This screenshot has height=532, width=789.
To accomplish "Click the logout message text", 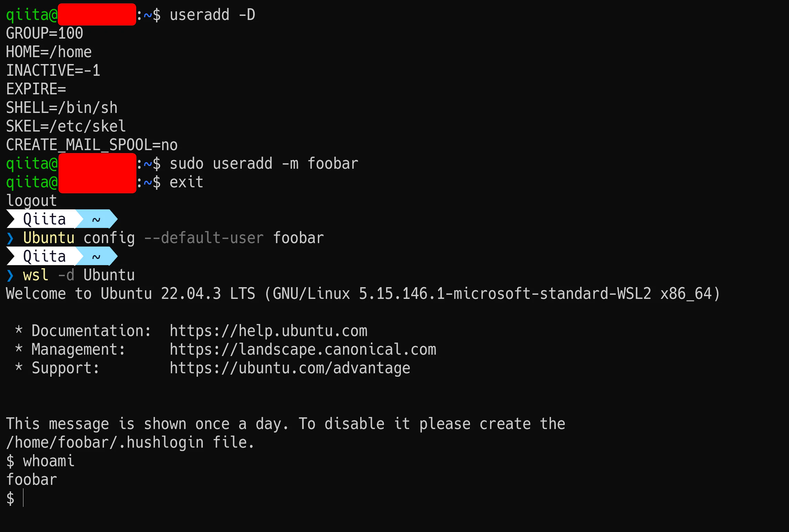I will tap(32, 201).
